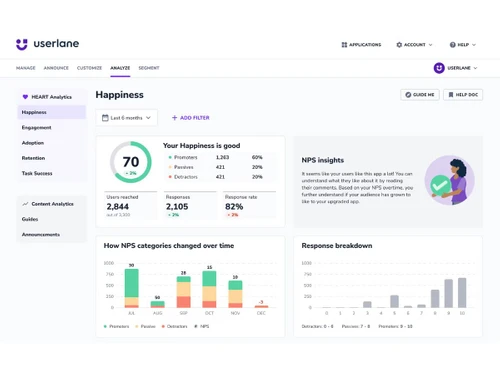Click the red Detractors legend dot in chart legend
Viewport: 500px width, 375px height.
tap(163, 326)
